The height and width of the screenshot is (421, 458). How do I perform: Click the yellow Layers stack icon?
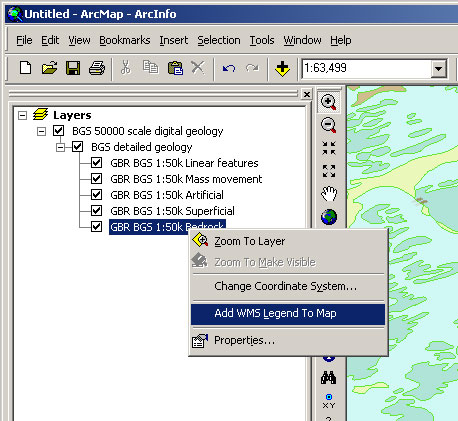pos(40,115)
